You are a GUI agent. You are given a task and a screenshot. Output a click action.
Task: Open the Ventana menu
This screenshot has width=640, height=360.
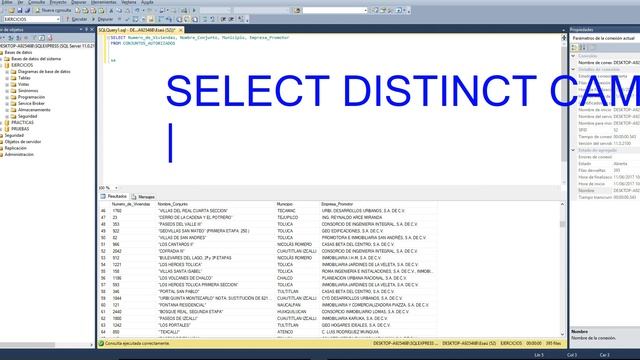point(129,2)
